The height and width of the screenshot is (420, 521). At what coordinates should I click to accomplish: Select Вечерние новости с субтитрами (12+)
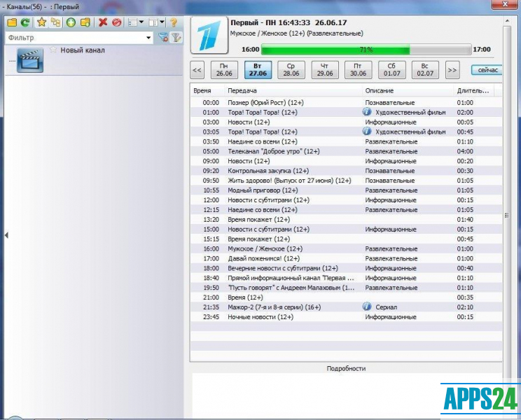pos(346,268)
